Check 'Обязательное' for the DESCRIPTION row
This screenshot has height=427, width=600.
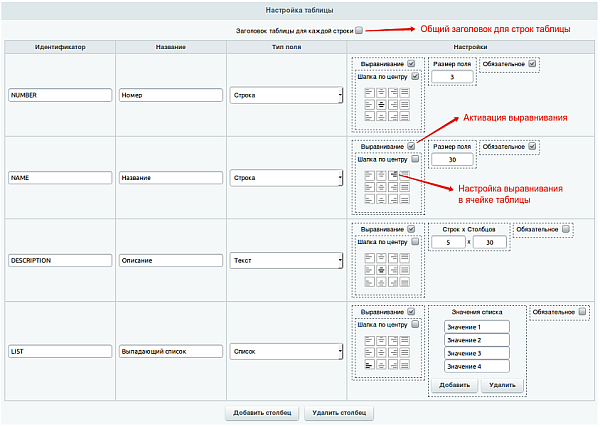tap(566, 229)
